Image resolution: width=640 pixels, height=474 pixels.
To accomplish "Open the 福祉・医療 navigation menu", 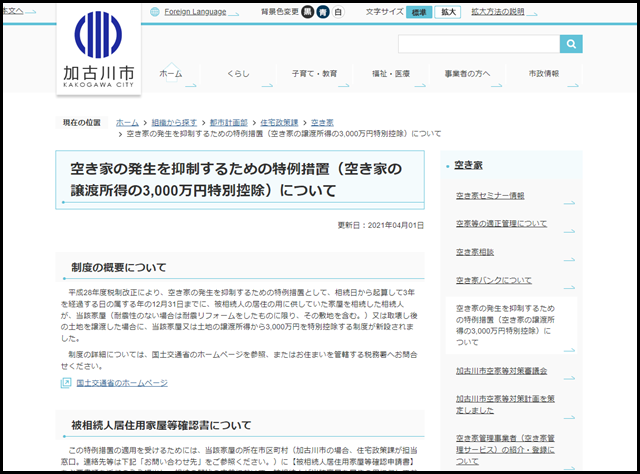I will pyautogui.click(x=391, y=74).
